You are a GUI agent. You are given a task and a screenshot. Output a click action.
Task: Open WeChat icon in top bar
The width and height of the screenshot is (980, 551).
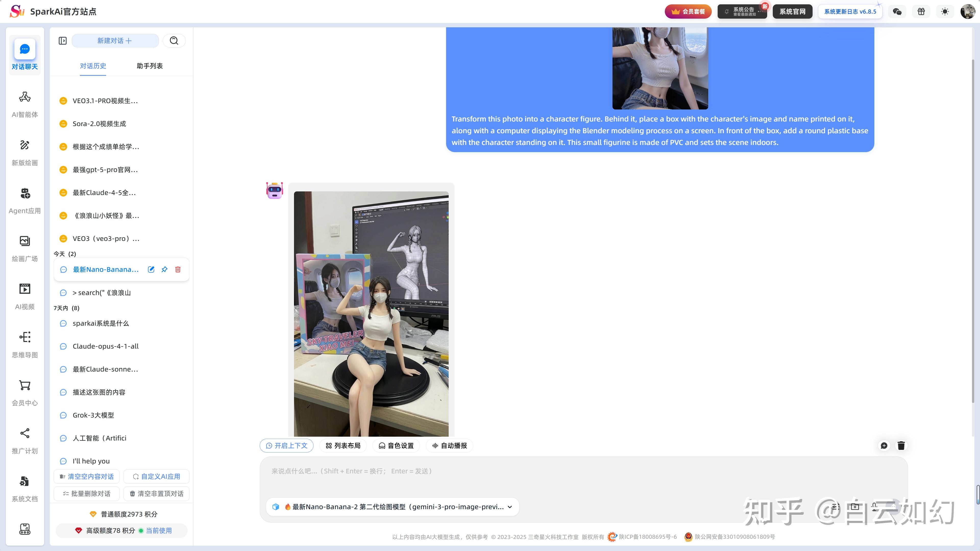897,11
